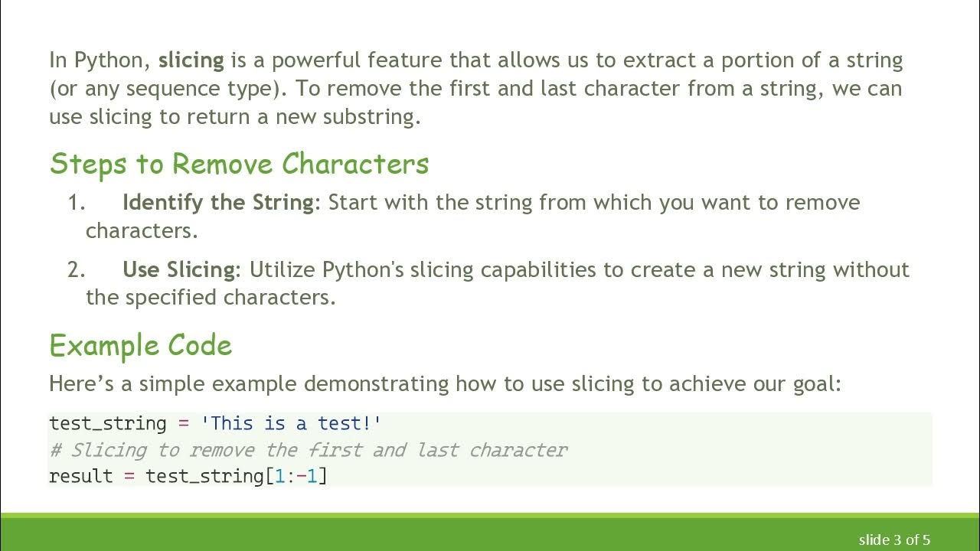980x551 pixels.
Task: Click "test_string" at start of first code line
Action: (x=107, y=423)
